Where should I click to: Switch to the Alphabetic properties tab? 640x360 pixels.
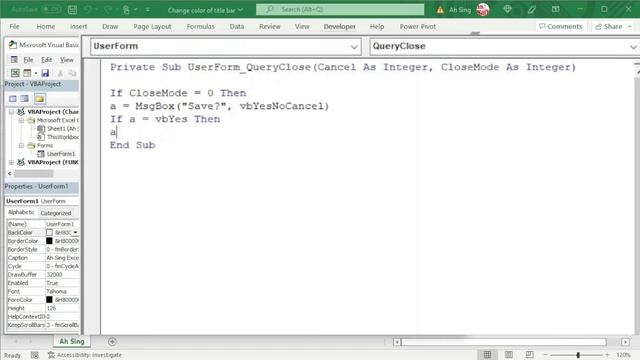pos(21,212)
